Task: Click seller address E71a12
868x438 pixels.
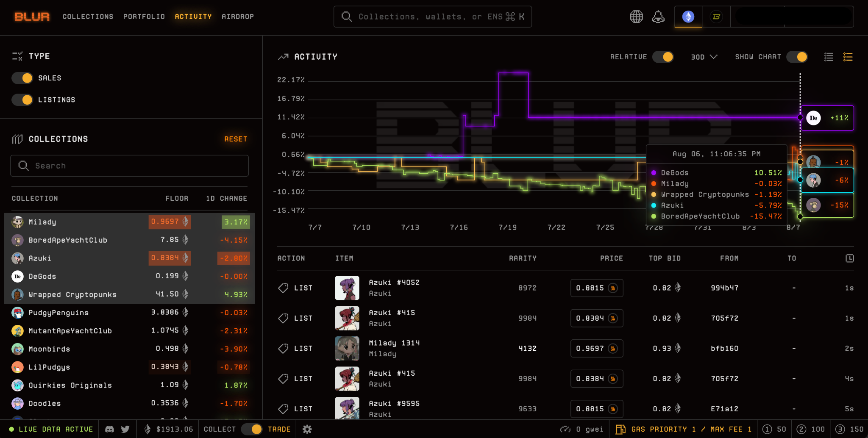Action: tap(725, 409)
